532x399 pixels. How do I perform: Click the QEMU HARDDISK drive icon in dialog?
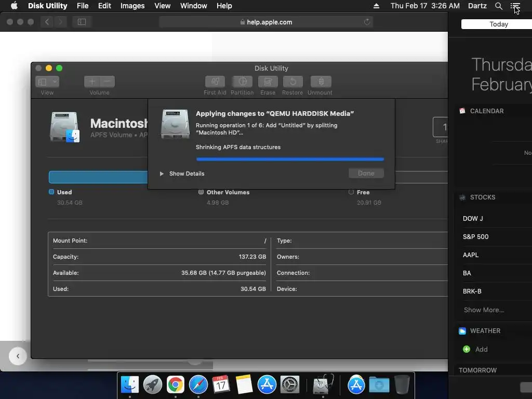tap(175, 124)
